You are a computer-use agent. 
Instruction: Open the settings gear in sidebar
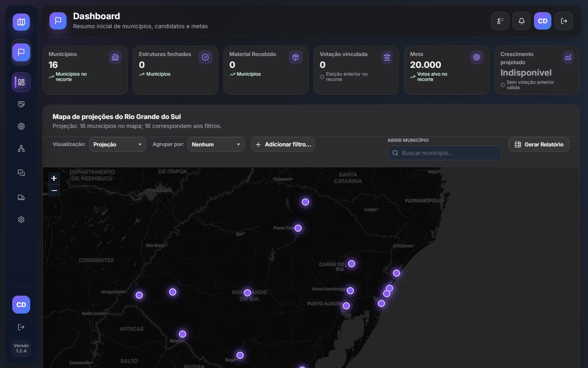tap(21, 220)
